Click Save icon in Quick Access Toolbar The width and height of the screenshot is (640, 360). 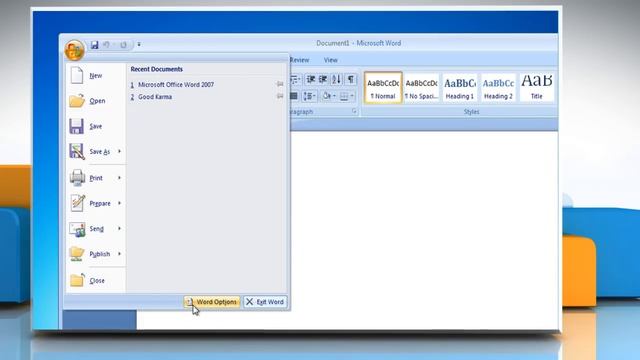click(x=94, y=45)
